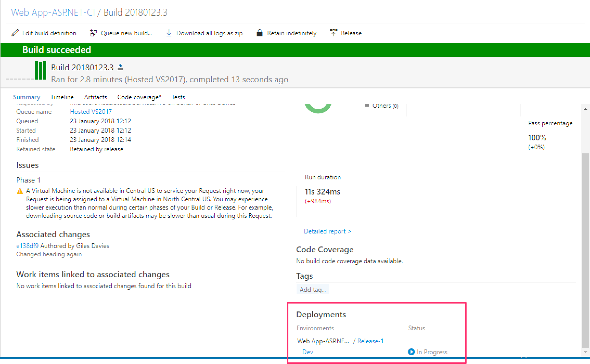Open the Release-1 deployment link
This screenshot has height=364, width=590.
pyautogui.click(x=370, y=341)
